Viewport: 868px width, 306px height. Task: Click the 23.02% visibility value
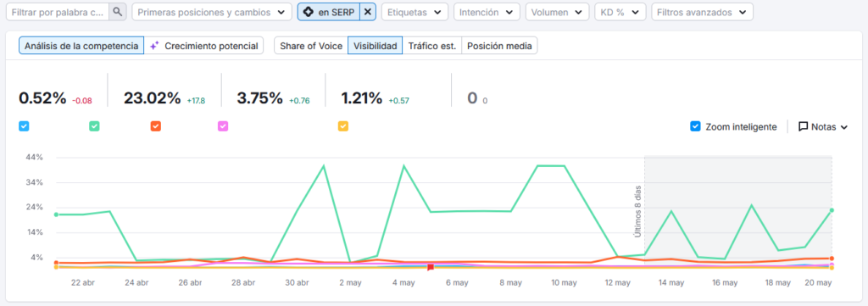[x=153, y=98]
